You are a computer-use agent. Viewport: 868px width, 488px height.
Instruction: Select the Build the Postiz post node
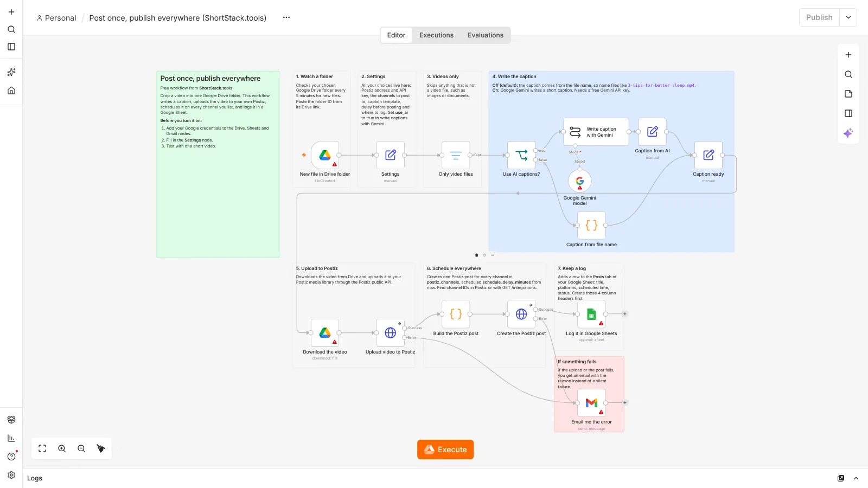coord(456,314)
